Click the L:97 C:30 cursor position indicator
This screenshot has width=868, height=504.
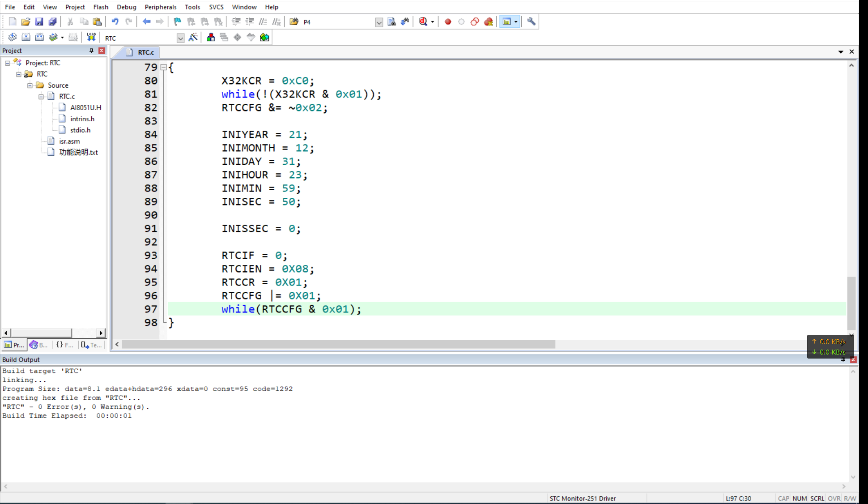coord(738,498)
